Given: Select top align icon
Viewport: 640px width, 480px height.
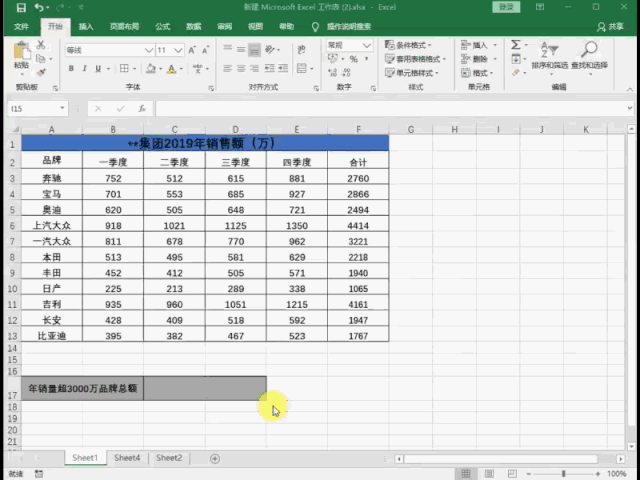Looking at the screenshot, I should tap(227, 50).
